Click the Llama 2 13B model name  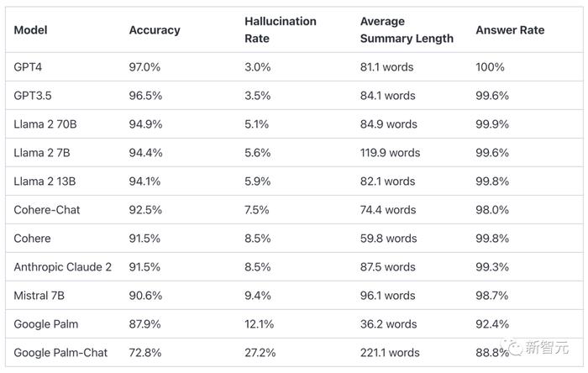[x=45, y=181]
